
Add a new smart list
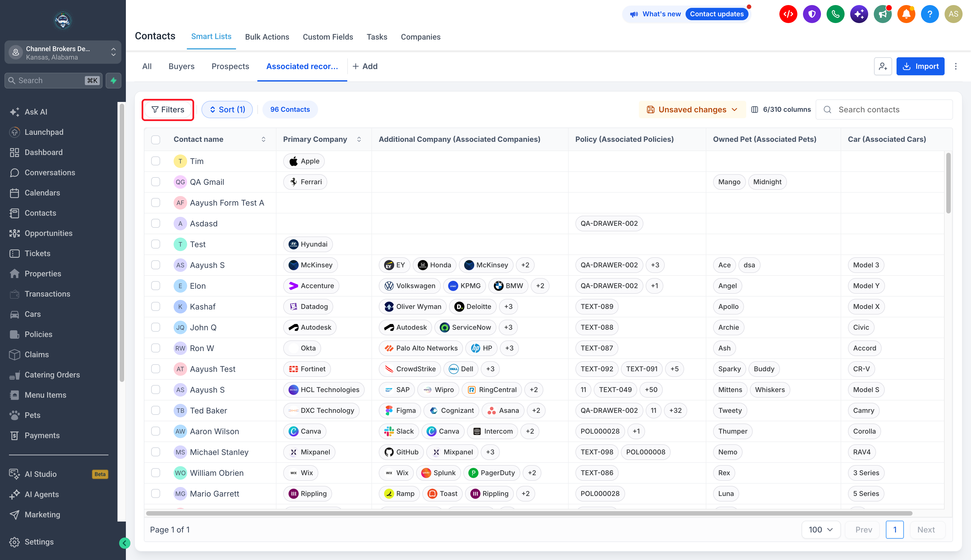(x=365, y=67)
